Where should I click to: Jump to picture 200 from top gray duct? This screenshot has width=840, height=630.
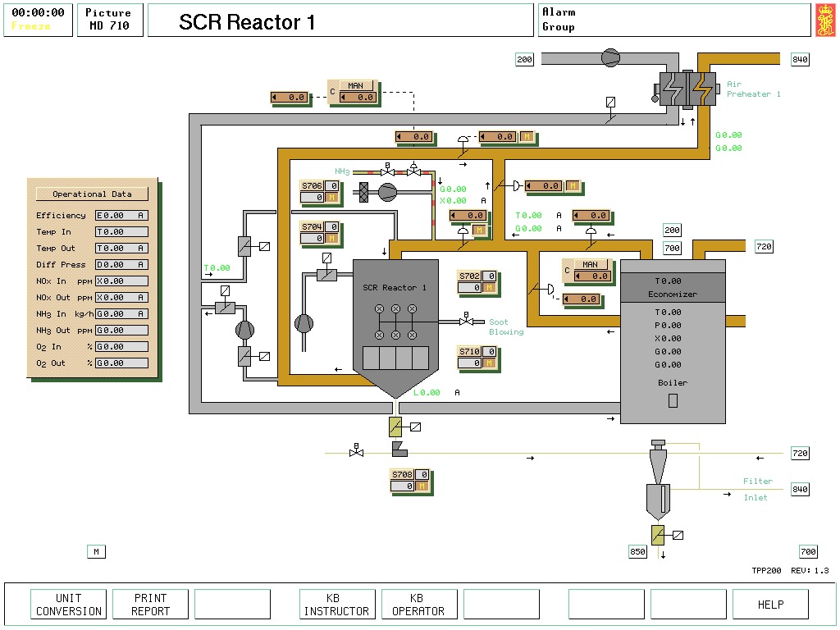[x=524, y=59]
